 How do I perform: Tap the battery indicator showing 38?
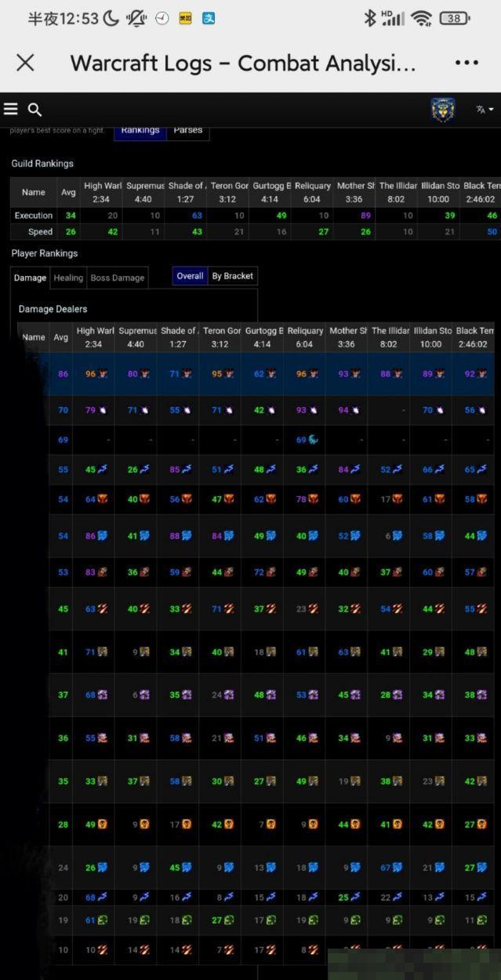pyautogui.click(x=455, y=18)
